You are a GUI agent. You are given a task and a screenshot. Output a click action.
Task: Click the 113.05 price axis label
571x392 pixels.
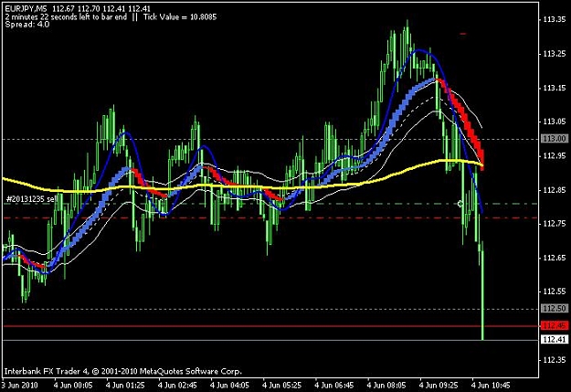(x=555, y=122)
